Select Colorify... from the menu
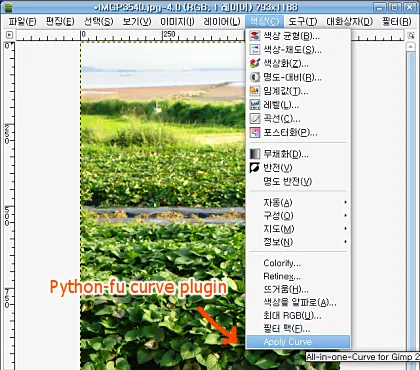The width and height of the screenshot is (420, 370). 298,263
